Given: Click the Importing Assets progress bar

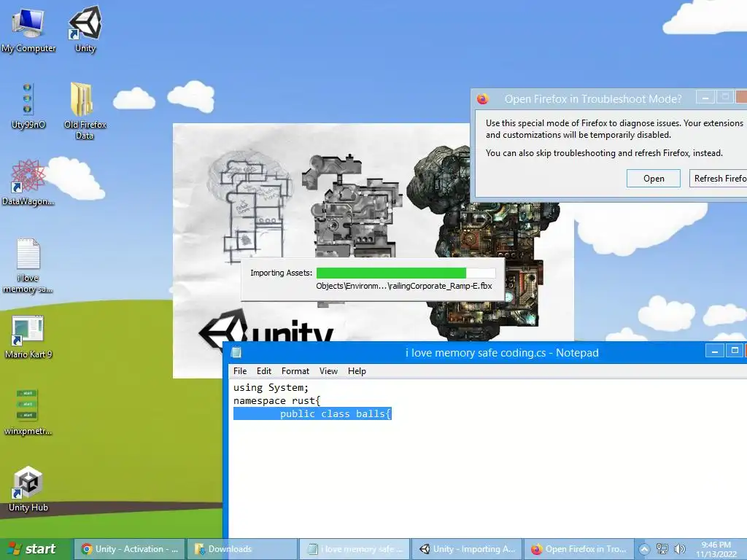Looking at the screenshot, I should 406,273.
